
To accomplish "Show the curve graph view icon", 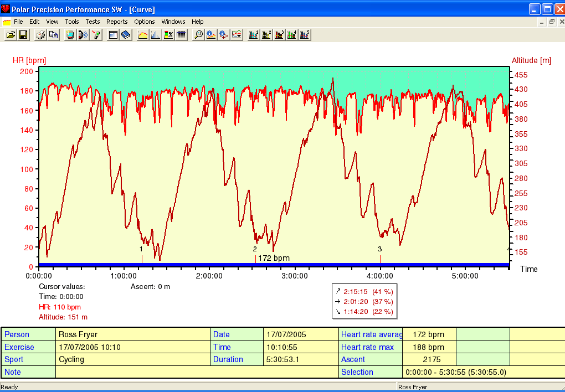I will 143,35.
